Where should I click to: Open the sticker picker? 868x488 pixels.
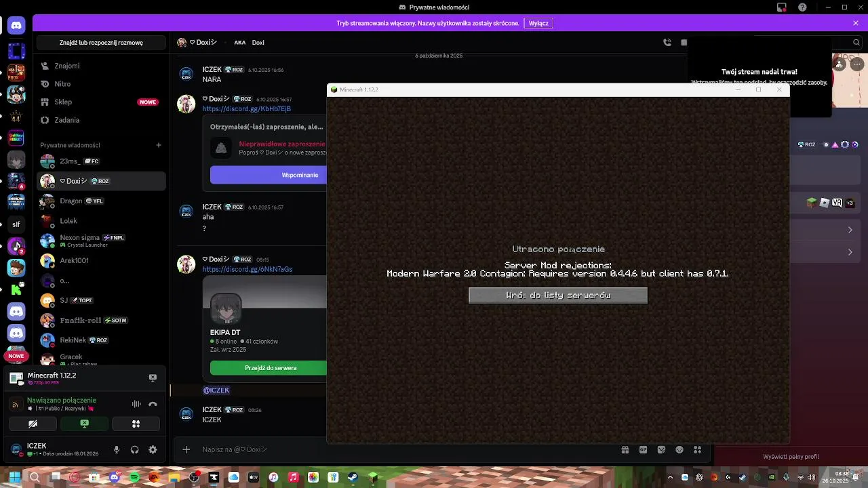661,449
